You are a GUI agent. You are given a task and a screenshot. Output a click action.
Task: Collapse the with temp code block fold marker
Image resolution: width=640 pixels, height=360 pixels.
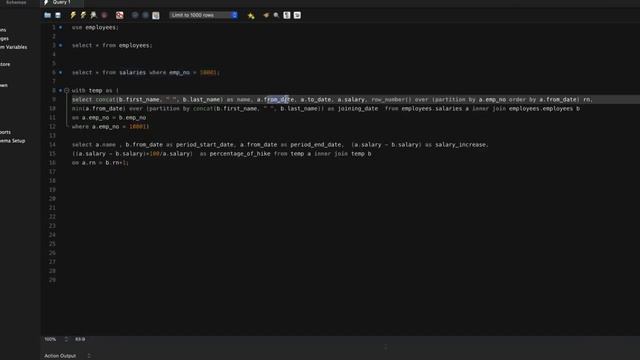click(x=67, y=91)
